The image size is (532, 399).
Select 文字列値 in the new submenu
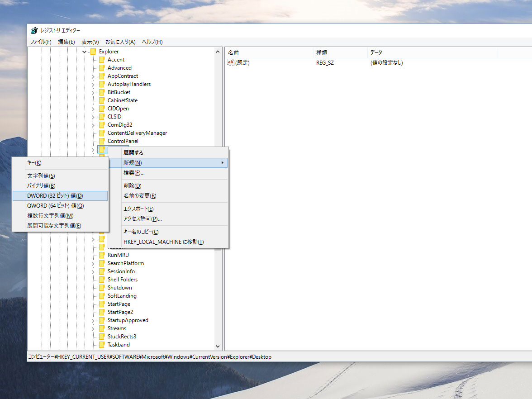coord(41,176)
